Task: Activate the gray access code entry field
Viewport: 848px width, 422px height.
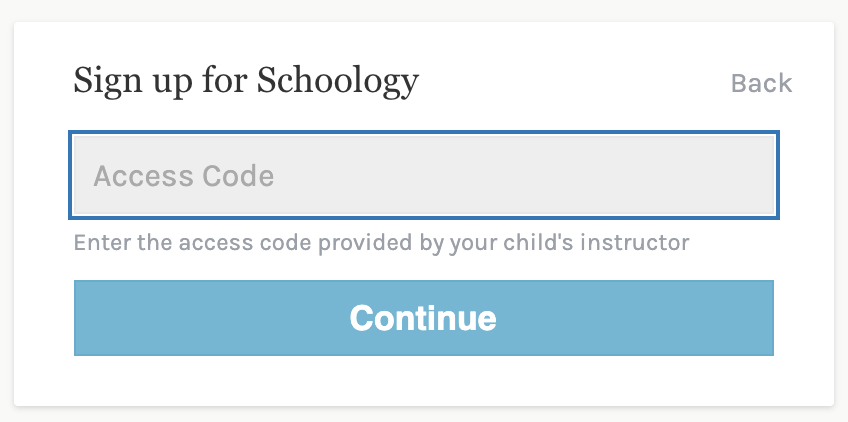Action: pyautogui.click(x=423, y=176)
